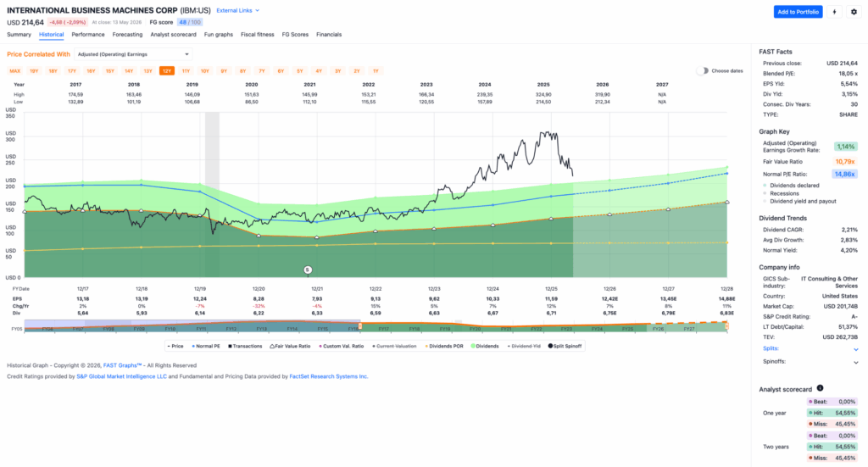Viewport: 868px width, 467px height.
Task: Click the Analyst scorecard info icon
Action: (820, 388)
